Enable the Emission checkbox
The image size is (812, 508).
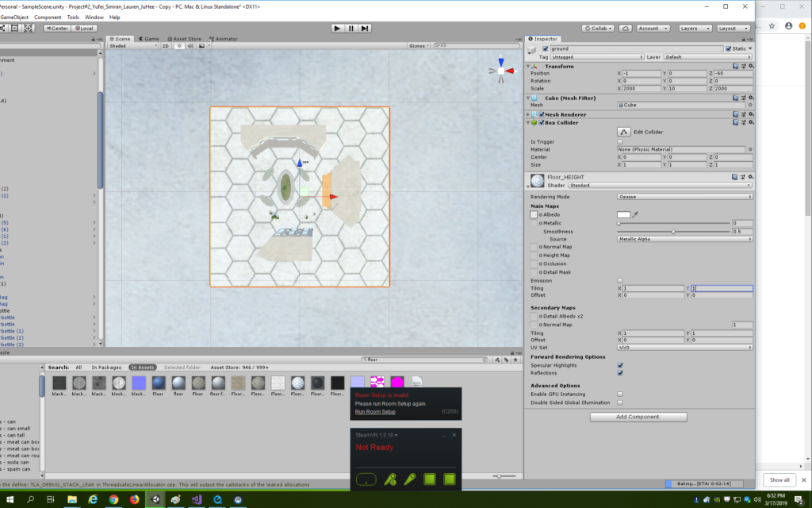(620, 280)
